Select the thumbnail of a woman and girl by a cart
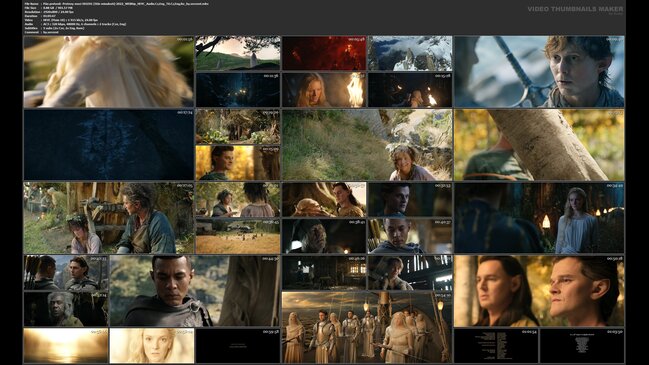Image resolution: width=649 pixels, height=365 pixels. tap(108, 218)
